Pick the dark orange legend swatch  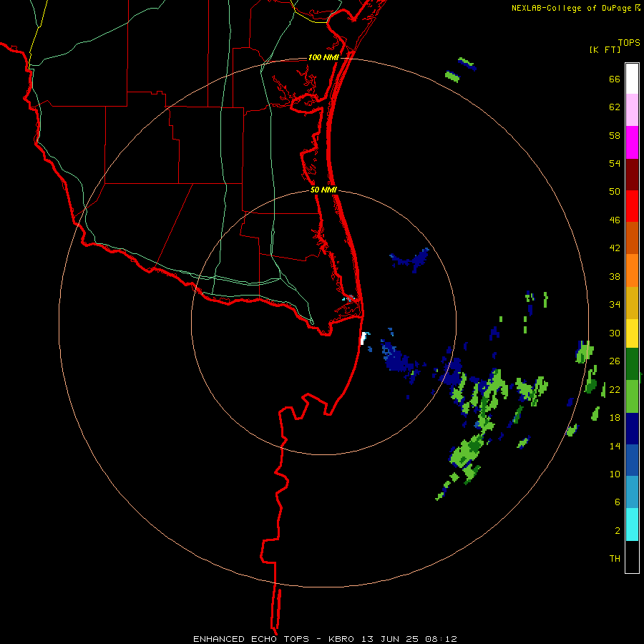click(x=632, y=238)
